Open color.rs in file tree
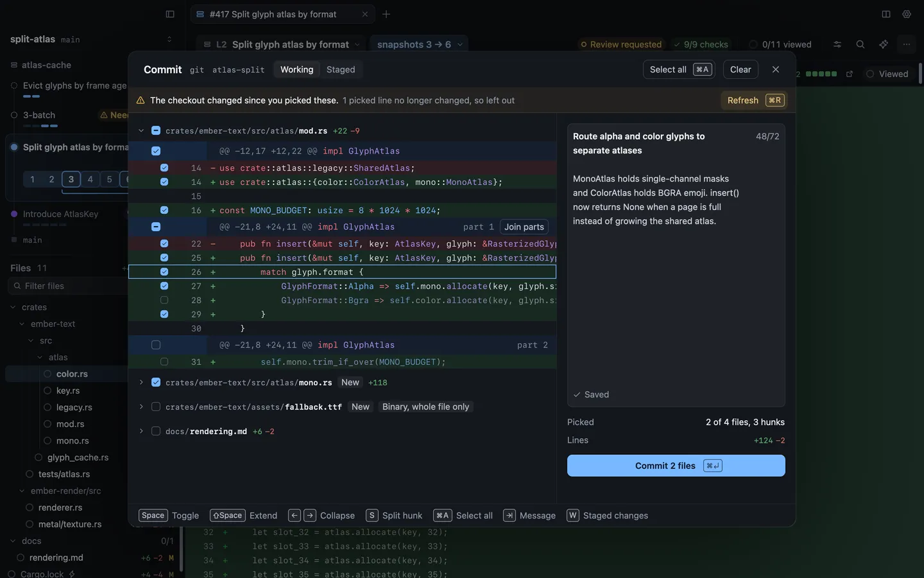 coord(72,374)
